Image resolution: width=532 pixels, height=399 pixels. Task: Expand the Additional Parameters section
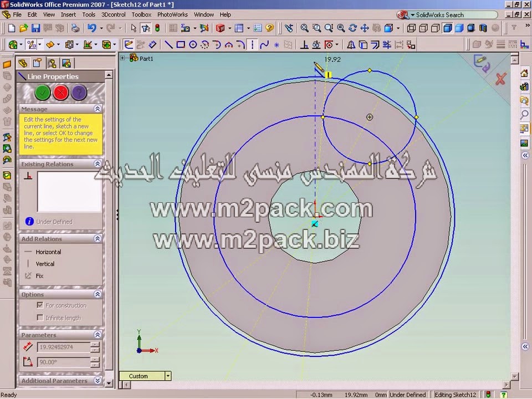(x=98, y=380)
